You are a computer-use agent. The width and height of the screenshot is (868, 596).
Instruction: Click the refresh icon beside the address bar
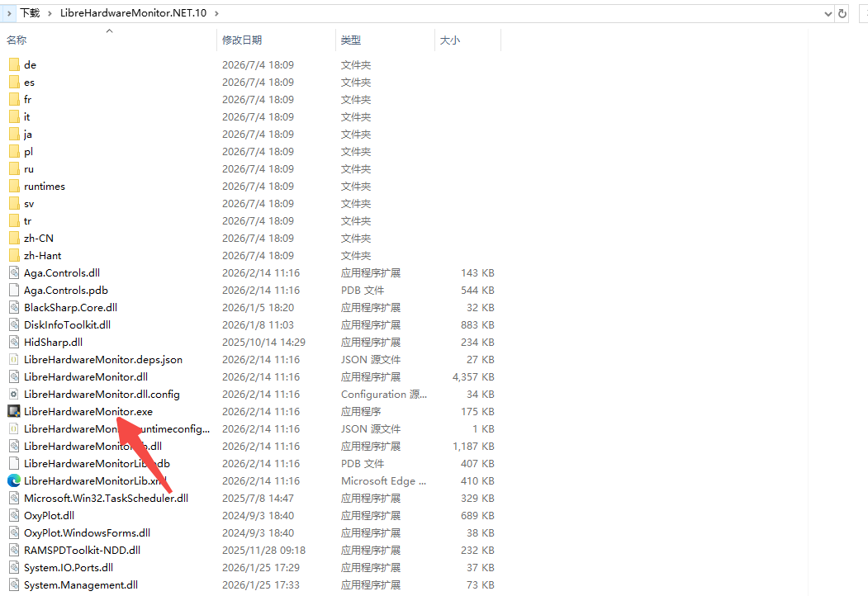(842, 13)
